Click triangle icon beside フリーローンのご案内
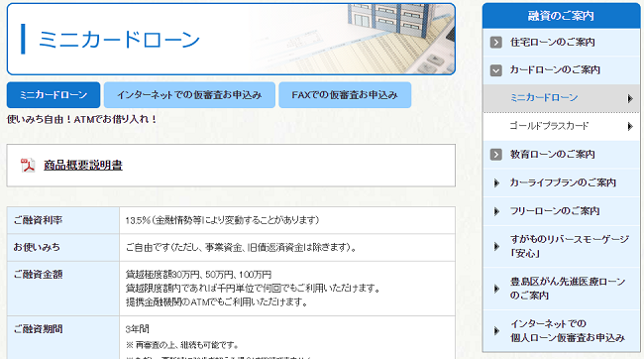This screenshot has width=644, height=359. (496, 211)
